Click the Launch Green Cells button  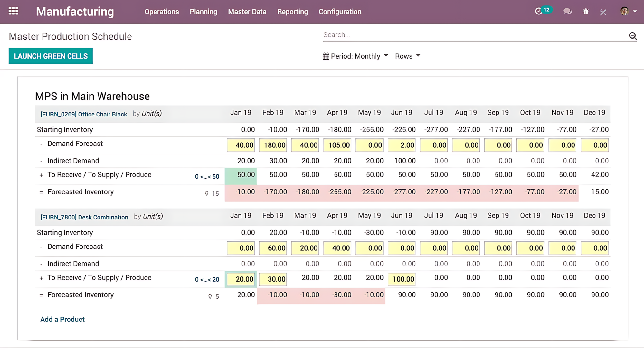pyautogui.click(x=51, y=56)
